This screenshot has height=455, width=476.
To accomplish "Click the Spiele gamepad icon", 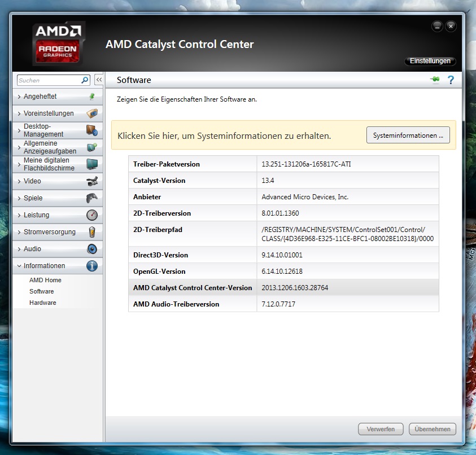I will click(92, 198).
